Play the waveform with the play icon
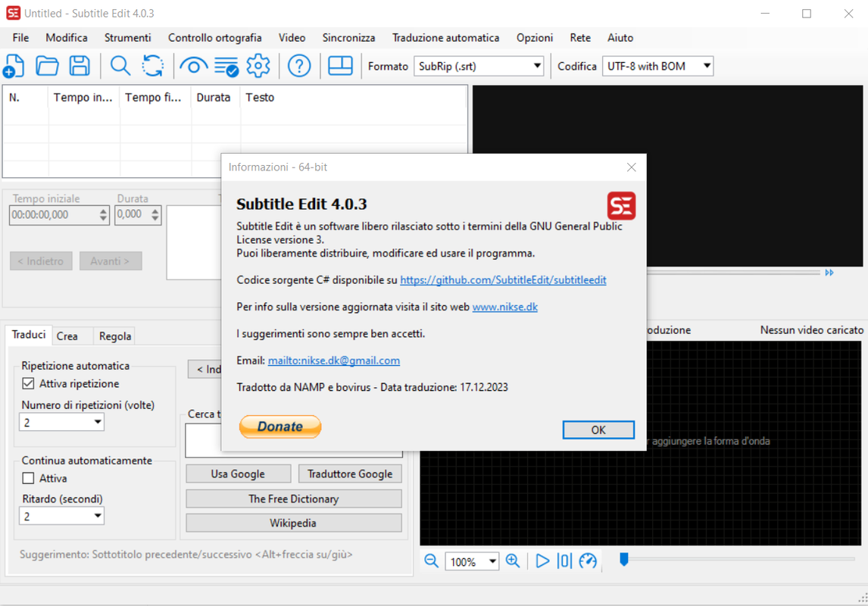 pyautogui.click(x=542, y=561)
